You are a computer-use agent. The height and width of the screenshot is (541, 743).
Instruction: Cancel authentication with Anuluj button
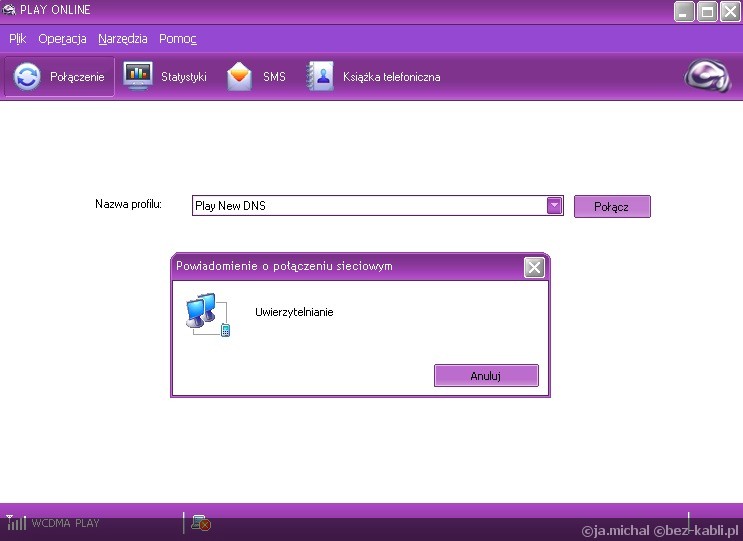pos(486,376)
